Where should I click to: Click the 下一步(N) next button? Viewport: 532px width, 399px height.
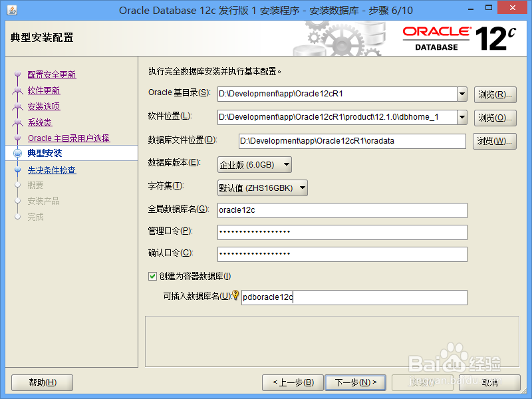pyautogui.click(x=356, y=383)
